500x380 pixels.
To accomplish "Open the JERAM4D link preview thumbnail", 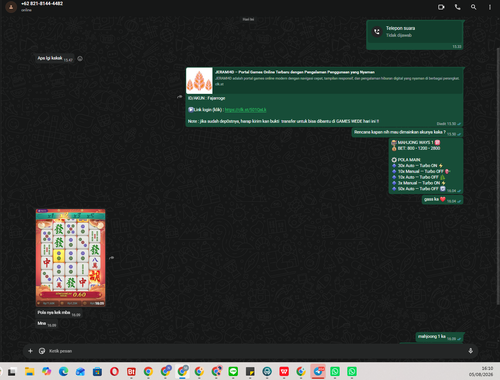I will coord(199,81).
